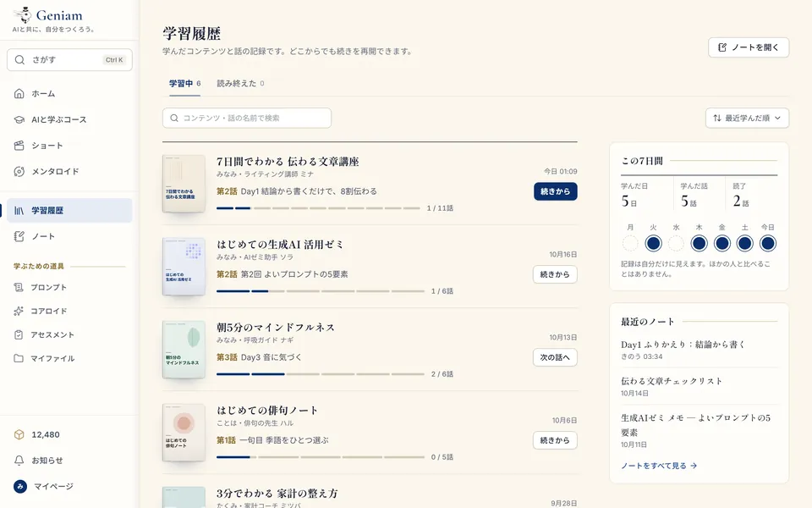Viewport: 812px width, 508px height.
Task: Click the edit icon in ノートを開く button
Action: (722, 47)
